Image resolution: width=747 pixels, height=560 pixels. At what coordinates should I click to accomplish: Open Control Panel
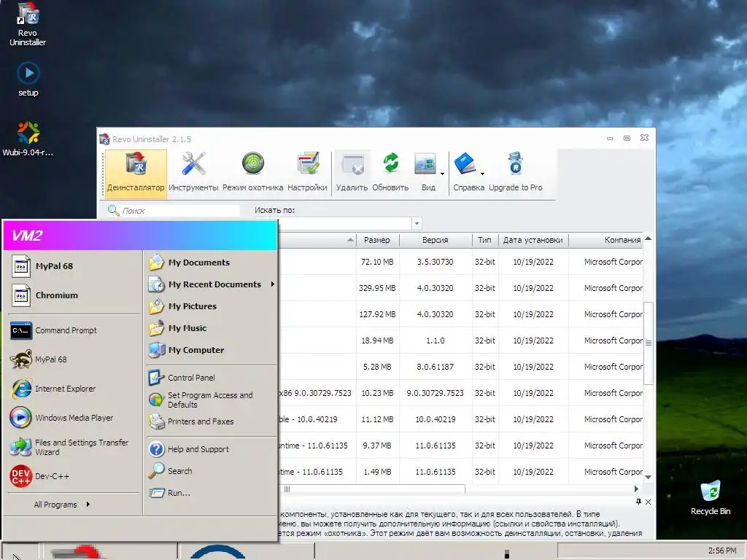click(x=211, y=378)
